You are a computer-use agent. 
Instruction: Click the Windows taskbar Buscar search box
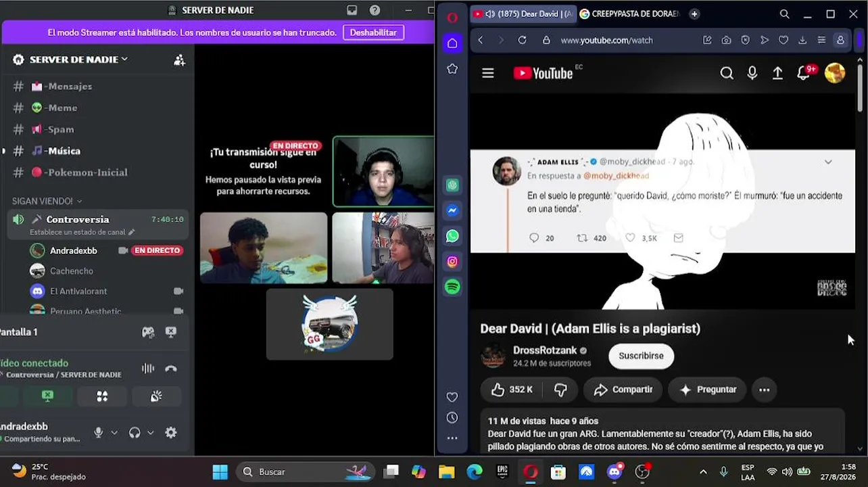[x=304, y=471]
